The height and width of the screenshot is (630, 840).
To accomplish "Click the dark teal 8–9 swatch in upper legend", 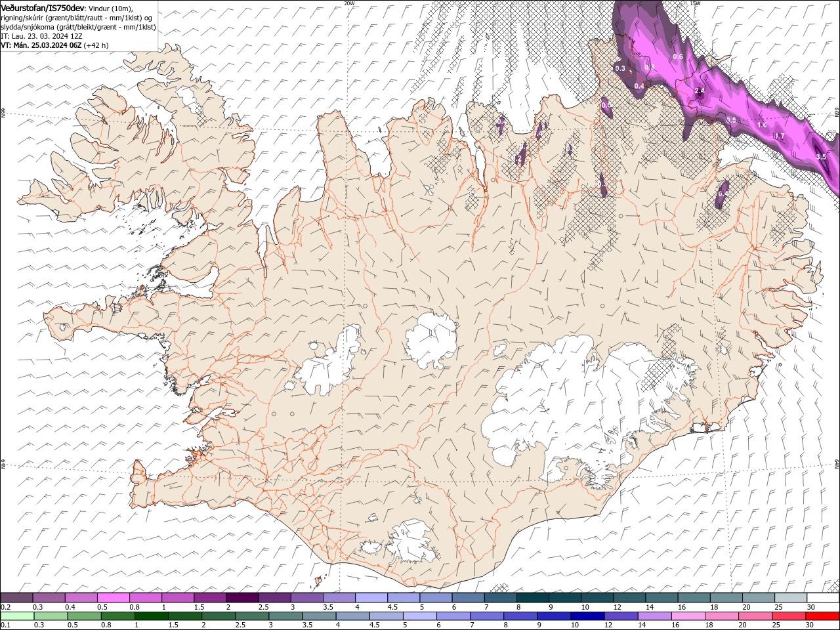I will click(x=532, y=598).
